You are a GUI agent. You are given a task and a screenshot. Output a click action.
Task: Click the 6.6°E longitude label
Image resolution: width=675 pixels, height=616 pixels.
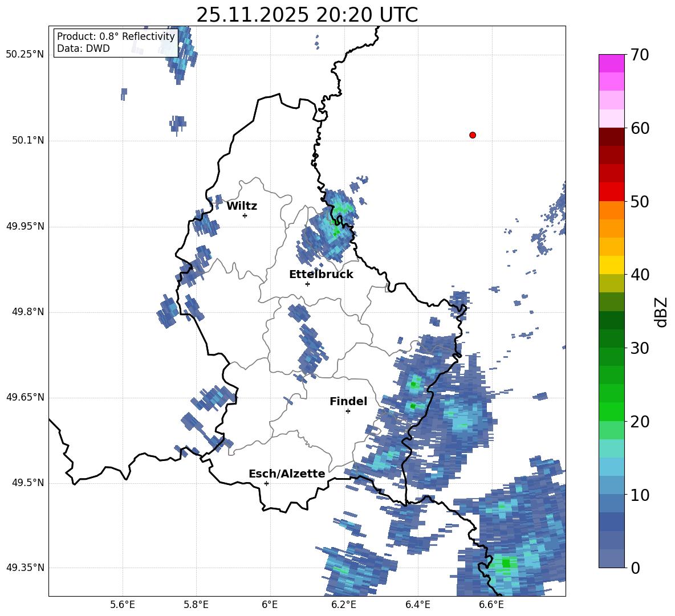coord(491,605)
